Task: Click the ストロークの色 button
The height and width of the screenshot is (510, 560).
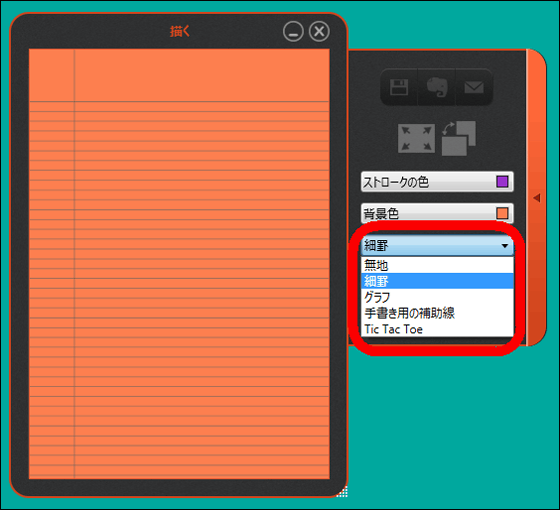Action: pyautogui.click(x=437, y=182)
